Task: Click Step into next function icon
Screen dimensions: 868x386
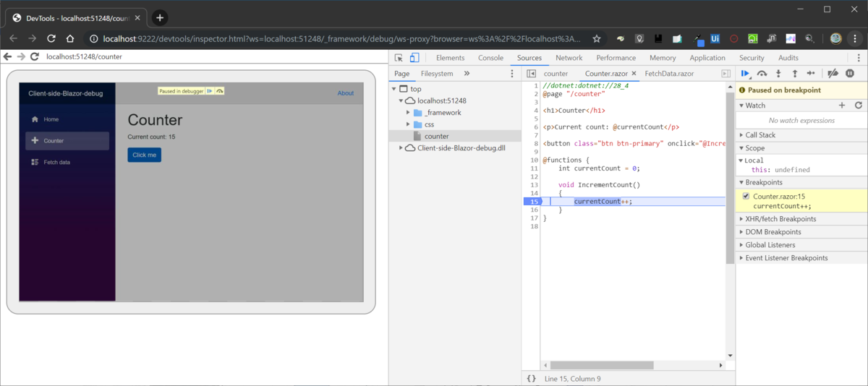Action: coord(778,73)
